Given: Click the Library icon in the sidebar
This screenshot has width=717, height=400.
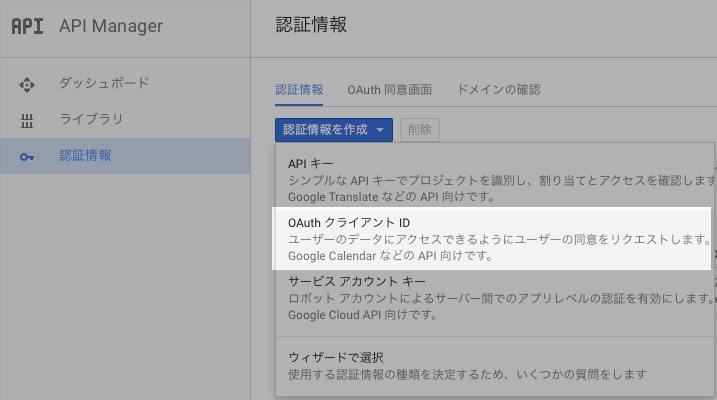Looking at the screenshot, I should click(x=27, y=120).
